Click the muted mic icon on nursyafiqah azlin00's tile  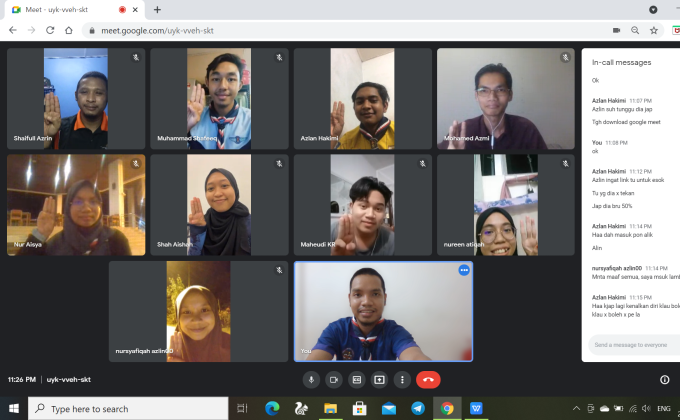[x=279, y=270]
